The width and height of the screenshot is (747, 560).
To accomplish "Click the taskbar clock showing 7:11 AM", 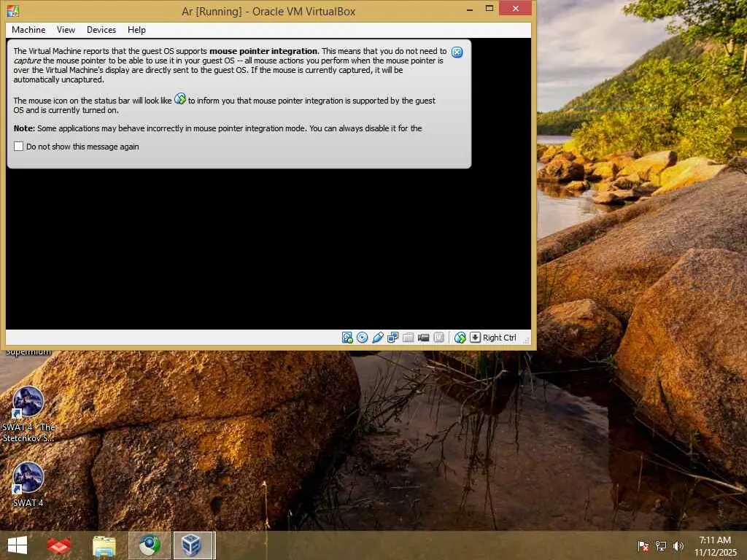I will 715,546.
